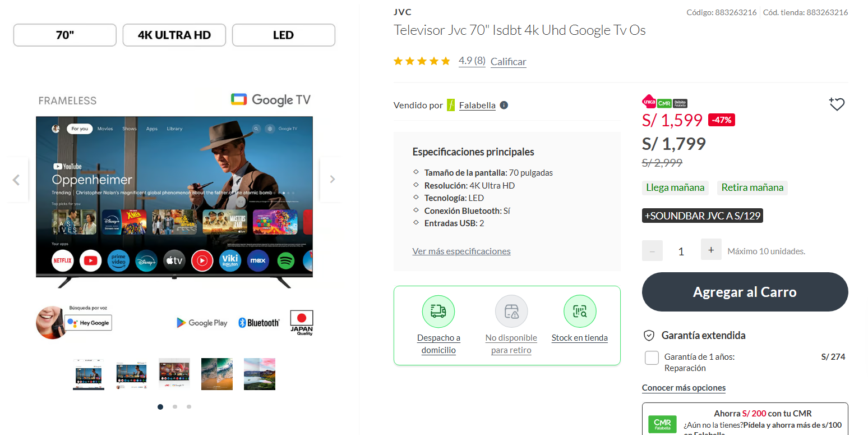
Task: Select the second carousel page dot
Action: point(175,407)
